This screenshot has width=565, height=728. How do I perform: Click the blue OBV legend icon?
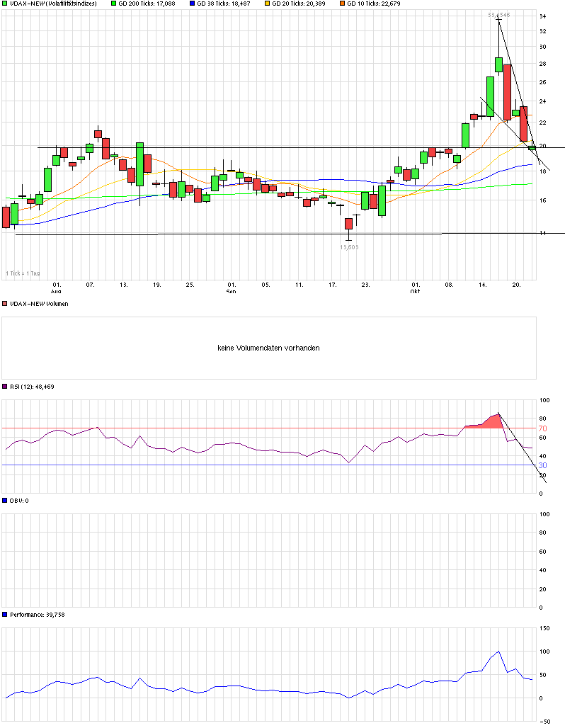5,501
